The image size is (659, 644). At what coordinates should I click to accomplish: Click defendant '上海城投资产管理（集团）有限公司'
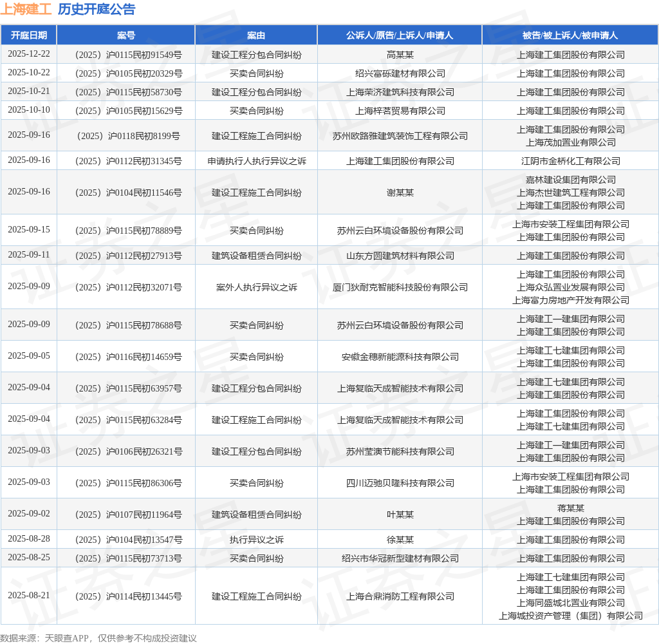[571, 616]
